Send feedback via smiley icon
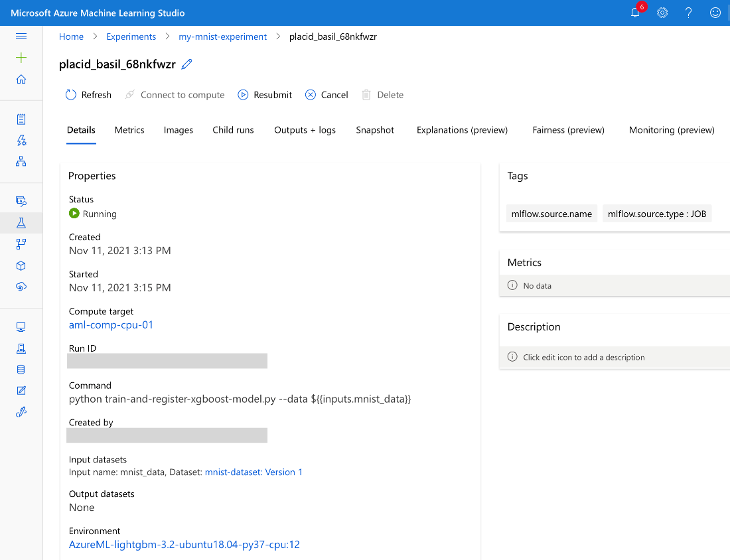This screenshot has width=730, height=560. (x=715, y=13)
